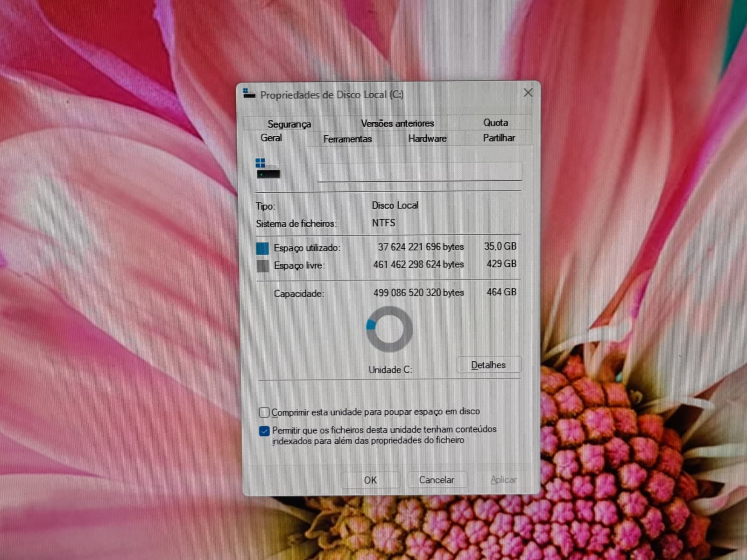The height and width of the screenshot is (560, 747).
Task: Select the Geral tab
Action: tap(271, 138)
